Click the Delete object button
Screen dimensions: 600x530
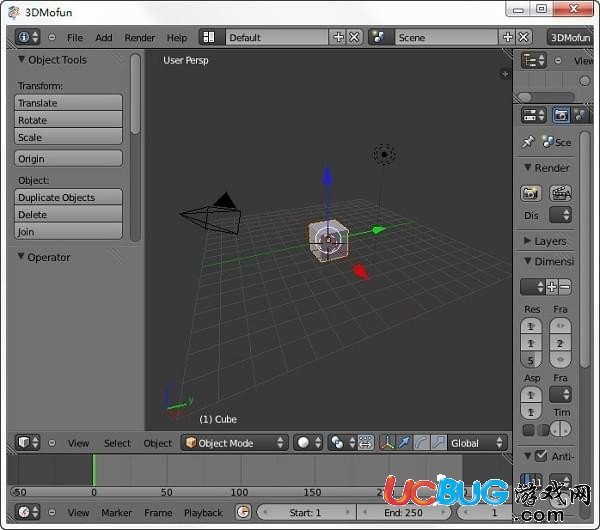point(68,214)
